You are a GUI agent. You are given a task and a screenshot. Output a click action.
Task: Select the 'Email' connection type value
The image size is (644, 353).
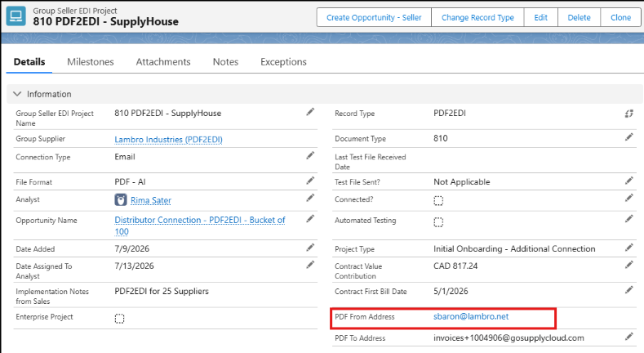(125, 157)
